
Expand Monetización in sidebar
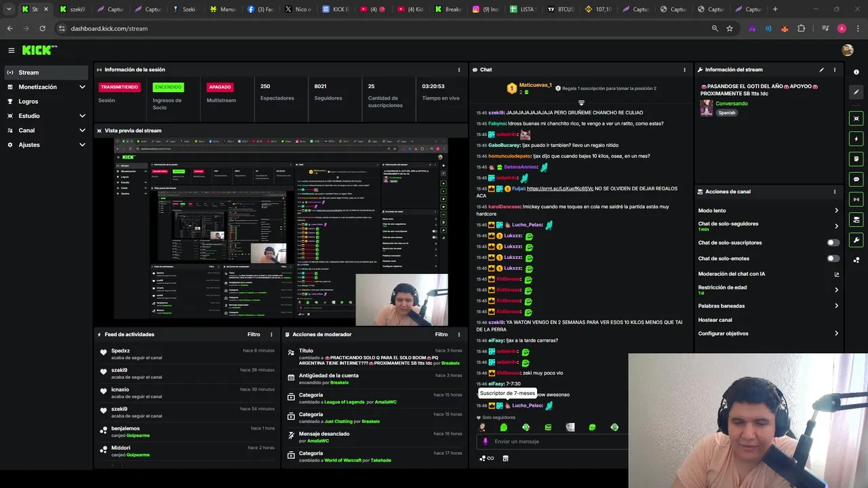(82, 87)
